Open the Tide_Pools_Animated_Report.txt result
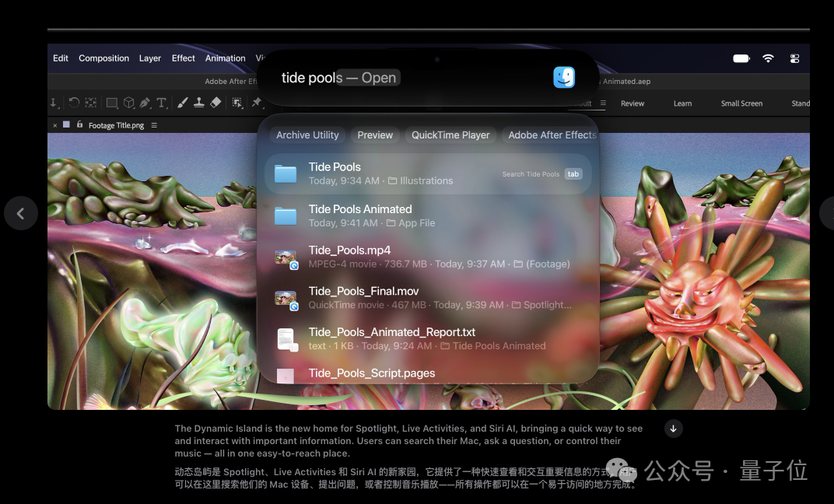The image size is (834, 504). point(428,339)
